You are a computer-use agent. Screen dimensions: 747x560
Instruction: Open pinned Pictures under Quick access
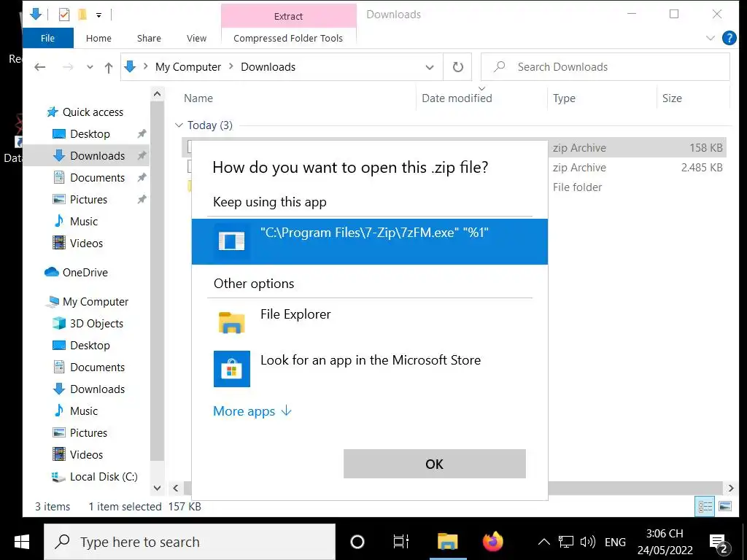tap(88, 200)
